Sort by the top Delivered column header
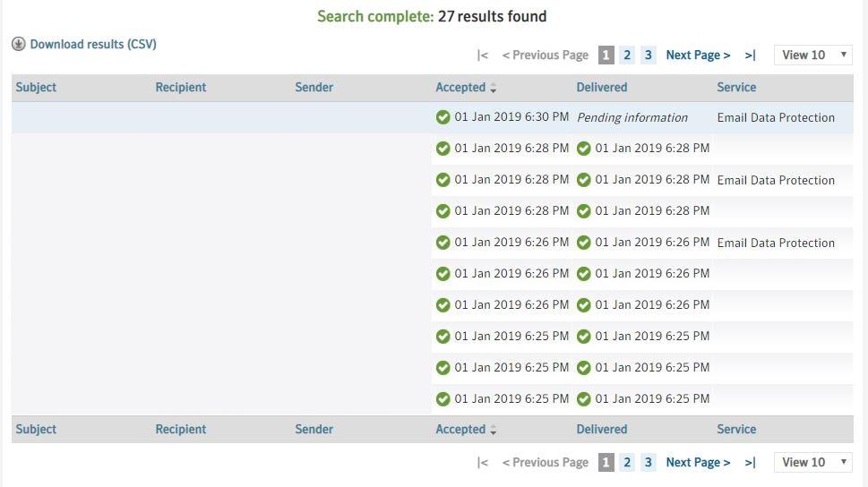The height and width of the screenshot is (487, 868). pos(601,88)
